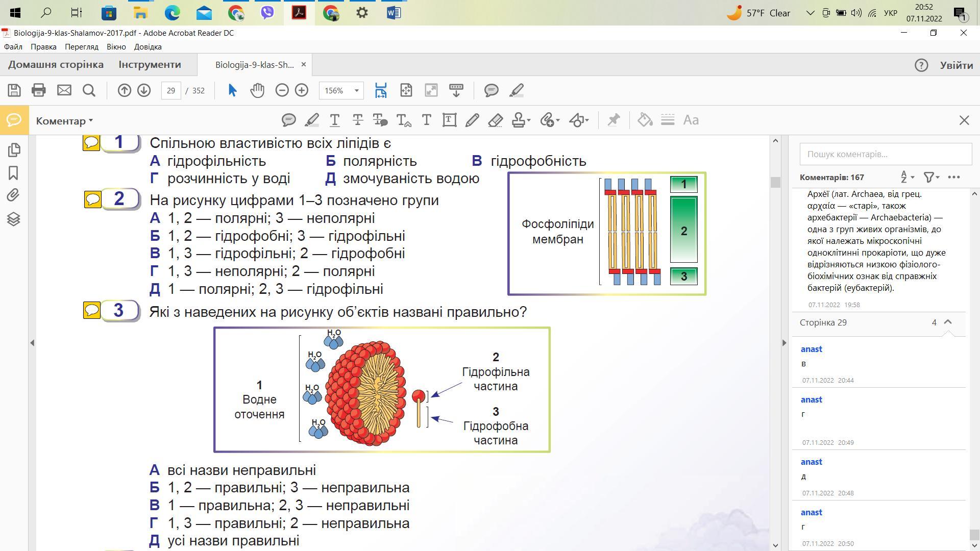Go to previous page arrow
The height and width of the screenshot is (551, 980).
pyautogui.click(x=124, y=90)
